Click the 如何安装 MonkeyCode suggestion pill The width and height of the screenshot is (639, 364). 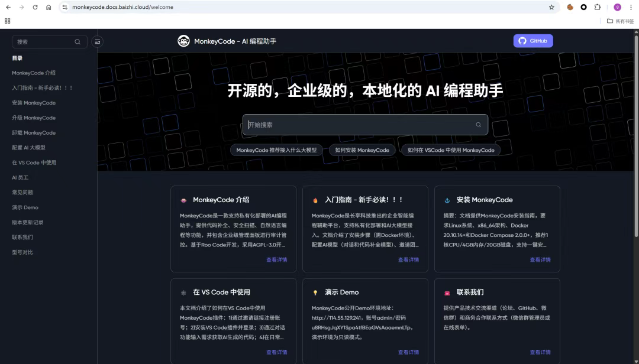362,149
